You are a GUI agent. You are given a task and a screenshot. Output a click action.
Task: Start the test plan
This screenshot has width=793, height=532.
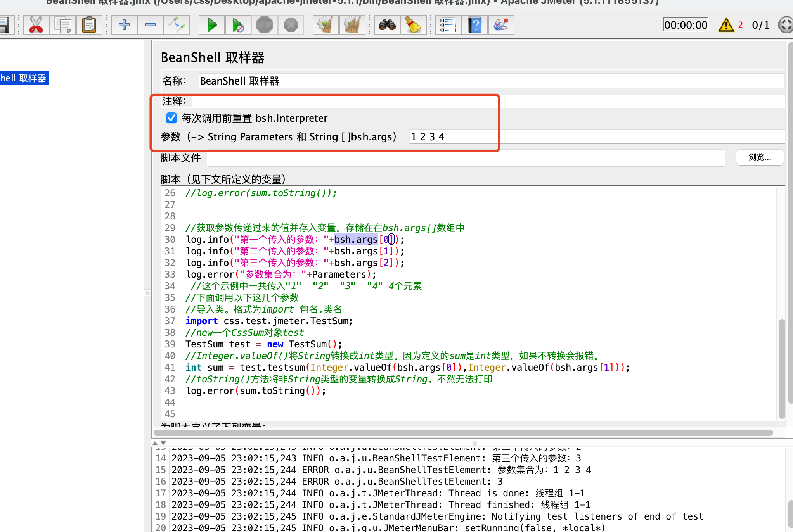click(211, 24)
